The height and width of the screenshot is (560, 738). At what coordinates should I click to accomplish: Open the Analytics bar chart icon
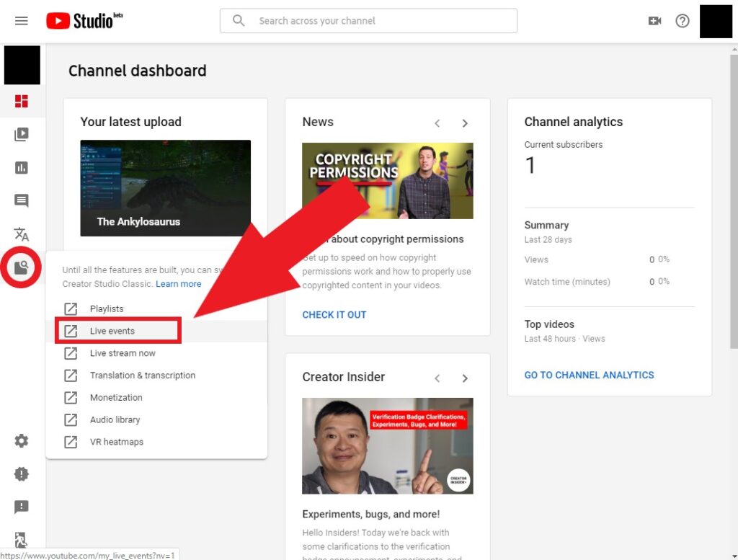22,168
